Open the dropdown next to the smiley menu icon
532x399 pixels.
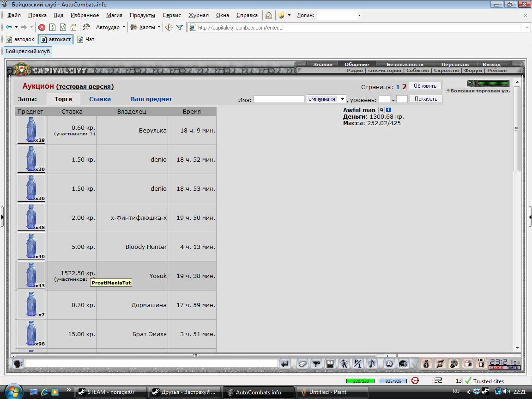289,15
